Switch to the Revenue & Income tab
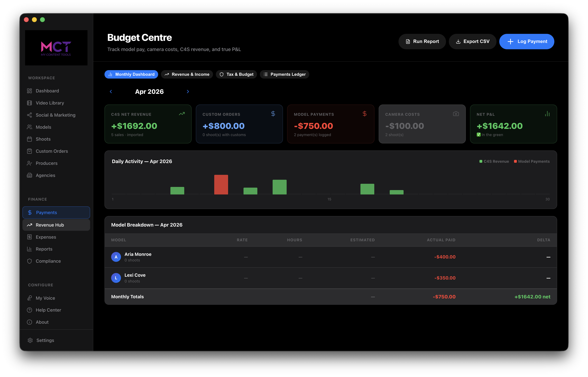The width and height of the screenshot is (588, 377). [x=187, y=74]
